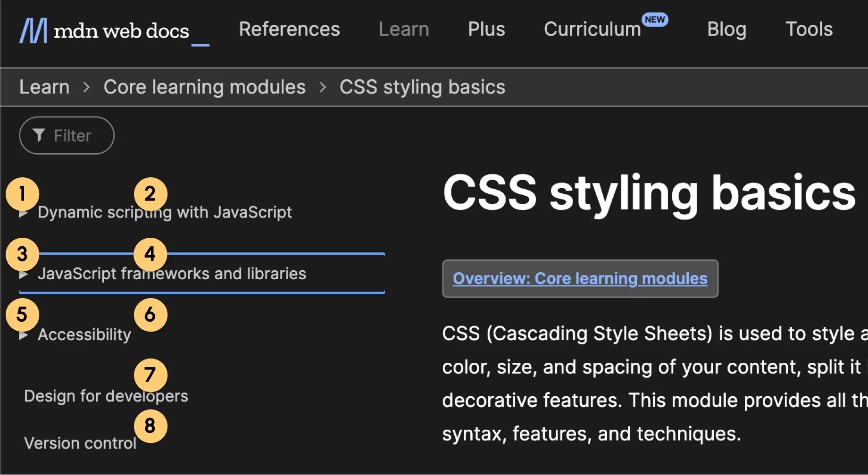The width and height of the screenshot is (868, 475).
Task: Select the CSS styling basics breadcrumb
Action: (x=422, y=87)
